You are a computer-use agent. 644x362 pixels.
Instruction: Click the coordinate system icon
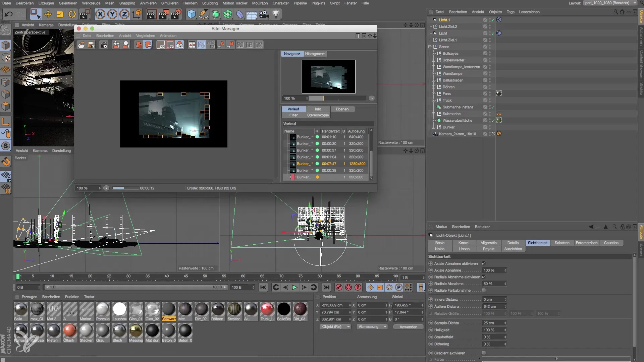pos(137,14)
